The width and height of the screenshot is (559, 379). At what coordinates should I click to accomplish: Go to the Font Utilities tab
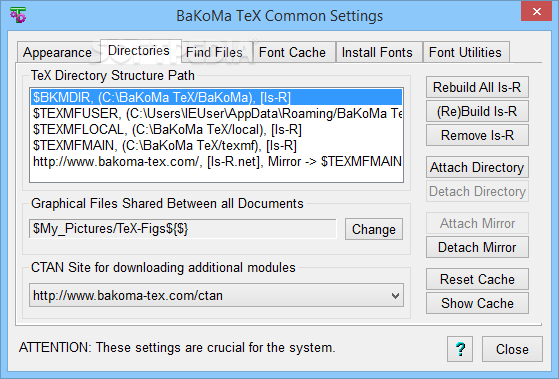[x=465, y=52]
